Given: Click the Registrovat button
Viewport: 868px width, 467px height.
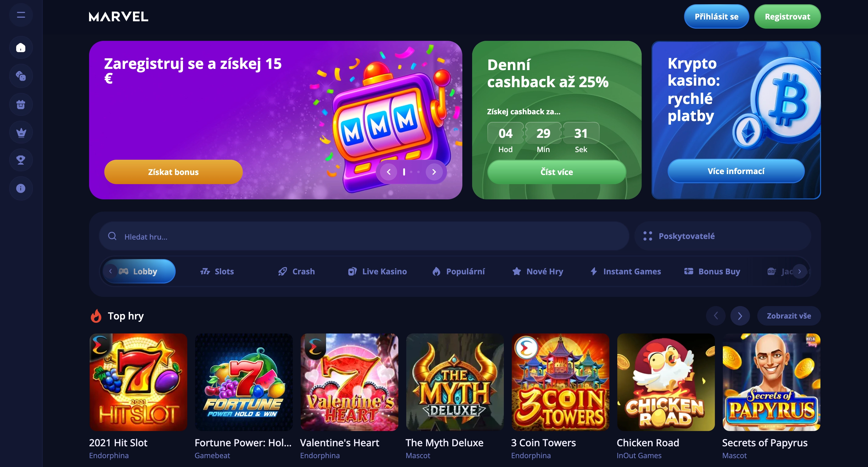Looking at the screenshot, I should pos(787,16).
